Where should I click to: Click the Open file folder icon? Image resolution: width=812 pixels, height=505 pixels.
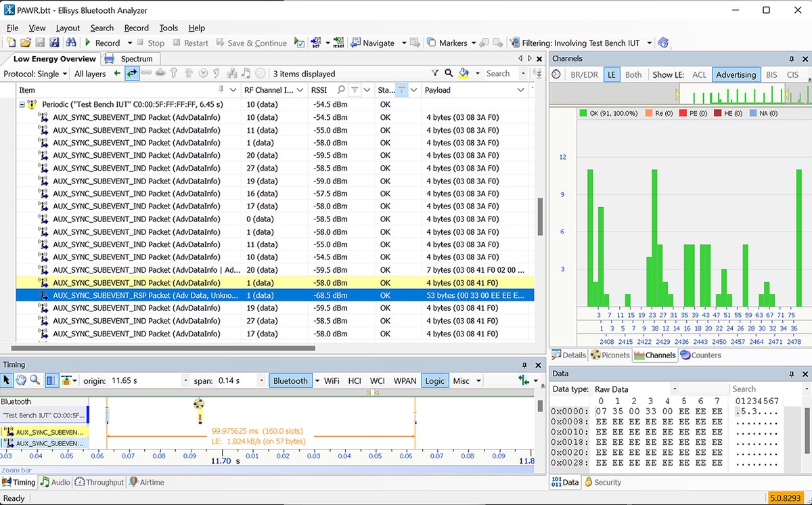coord(25,43)
